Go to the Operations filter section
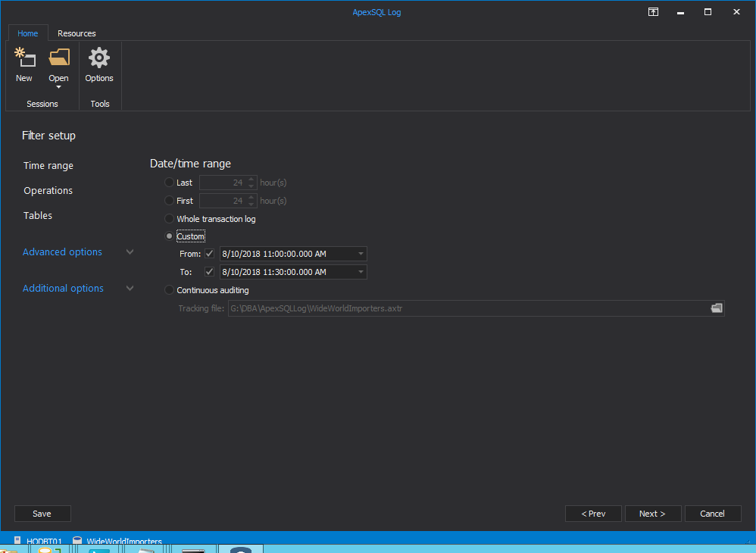The width and height of the screenshot is (756, 553). click(48, 190)
